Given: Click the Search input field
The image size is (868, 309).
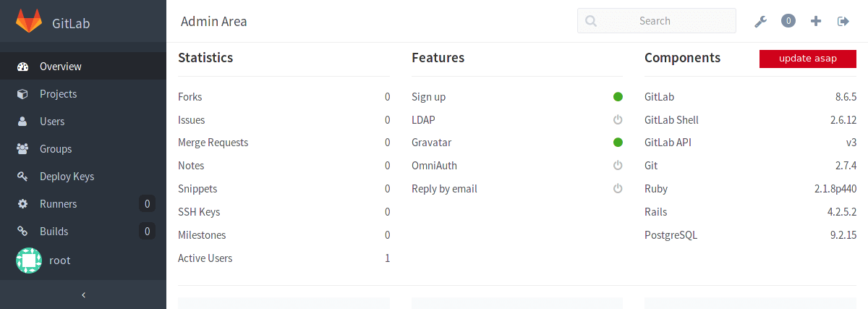Looking at the screenshot, I should 656,21.
